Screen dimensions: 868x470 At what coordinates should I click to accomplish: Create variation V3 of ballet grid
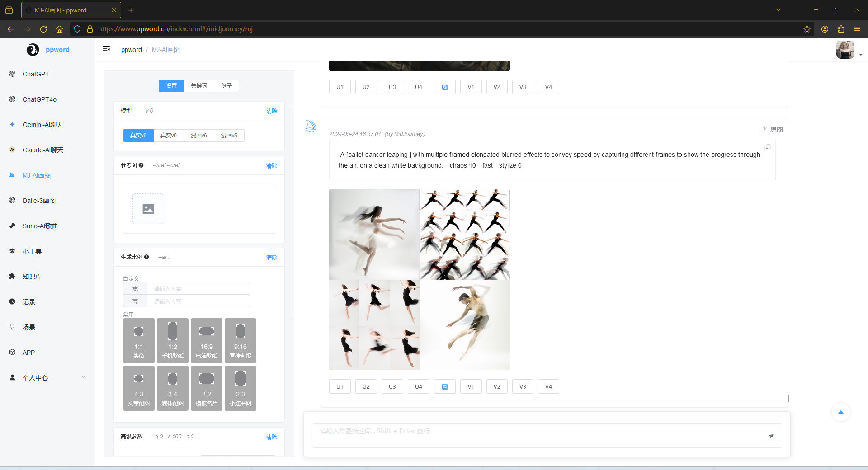point(523,387)
